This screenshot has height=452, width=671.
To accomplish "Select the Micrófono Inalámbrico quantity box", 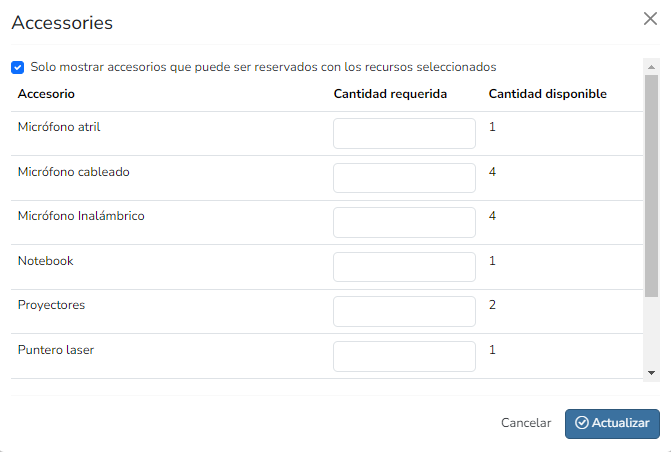I will [404, 222].
